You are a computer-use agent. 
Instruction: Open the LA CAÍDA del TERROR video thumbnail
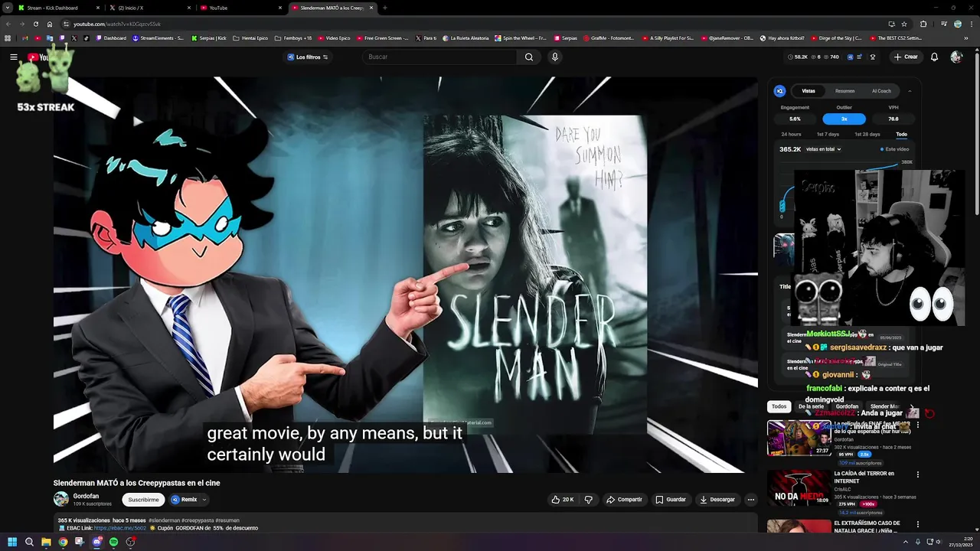(x=799, y=487)
